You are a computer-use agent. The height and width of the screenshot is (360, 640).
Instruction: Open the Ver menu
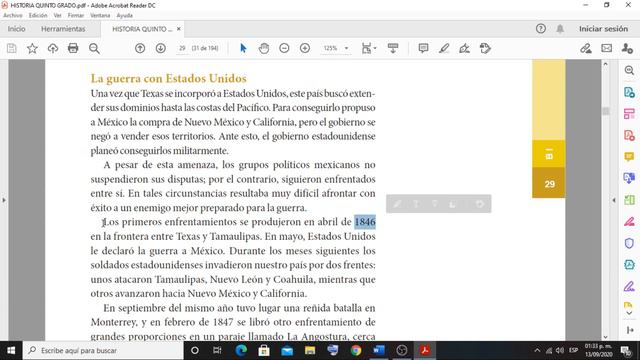click(58, 16)
